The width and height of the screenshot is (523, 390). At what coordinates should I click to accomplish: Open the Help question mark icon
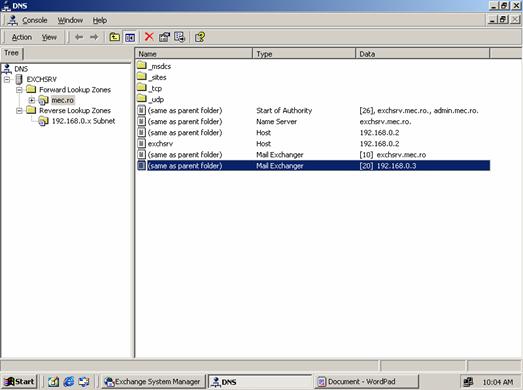click(200, 37)
